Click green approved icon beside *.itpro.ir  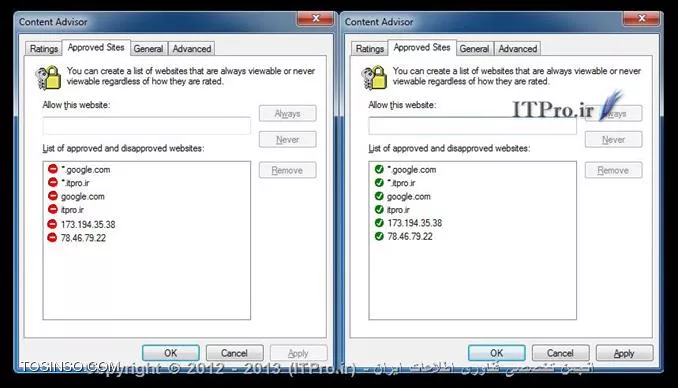click(x=379, y=183)
